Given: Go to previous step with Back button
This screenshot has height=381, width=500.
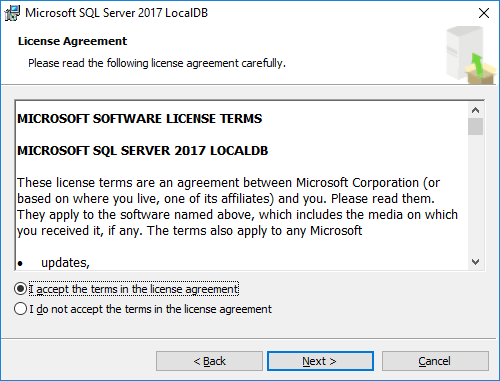Looking at the screenshot, I should (x=209, y=361).
